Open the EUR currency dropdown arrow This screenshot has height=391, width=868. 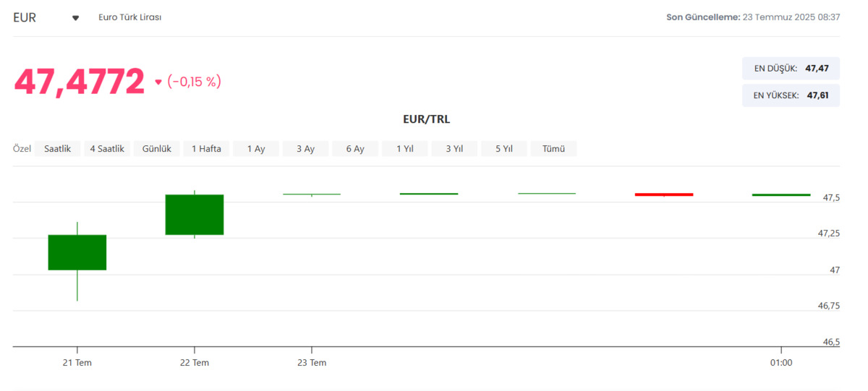[75, 17]
